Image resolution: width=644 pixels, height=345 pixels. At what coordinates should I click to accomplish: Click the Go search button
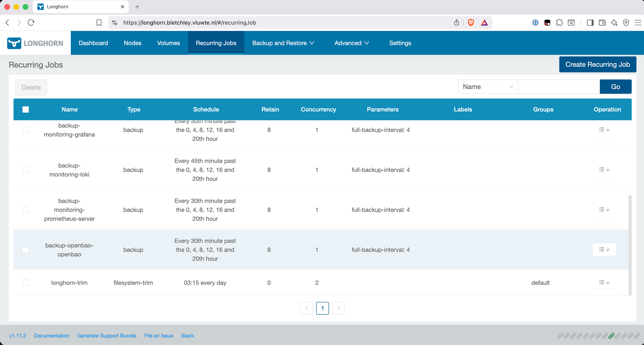point(616,87)
